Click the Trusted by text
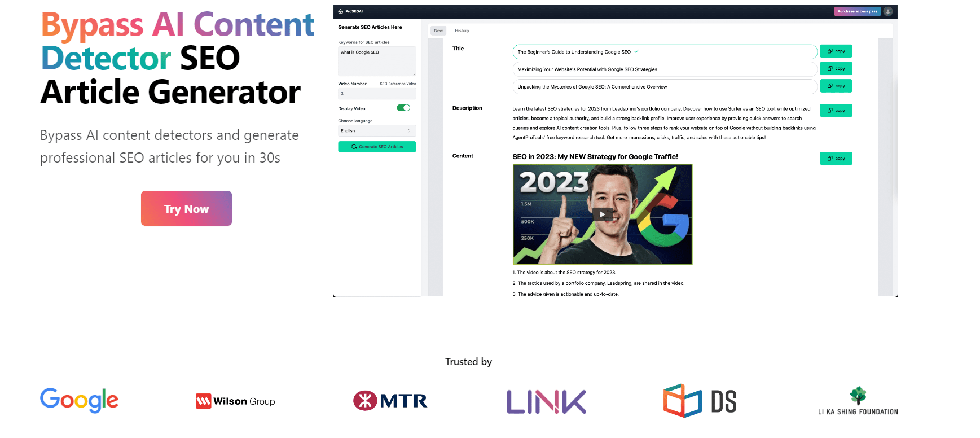Viewport: 980px width, 438px height. click(468, 362)
